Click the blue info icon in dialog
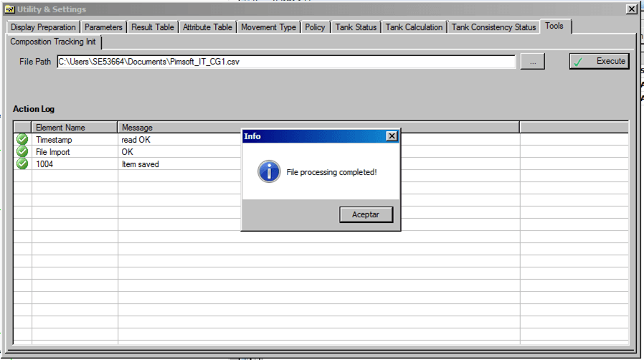644x360 pixels. [x=269, y=171]
